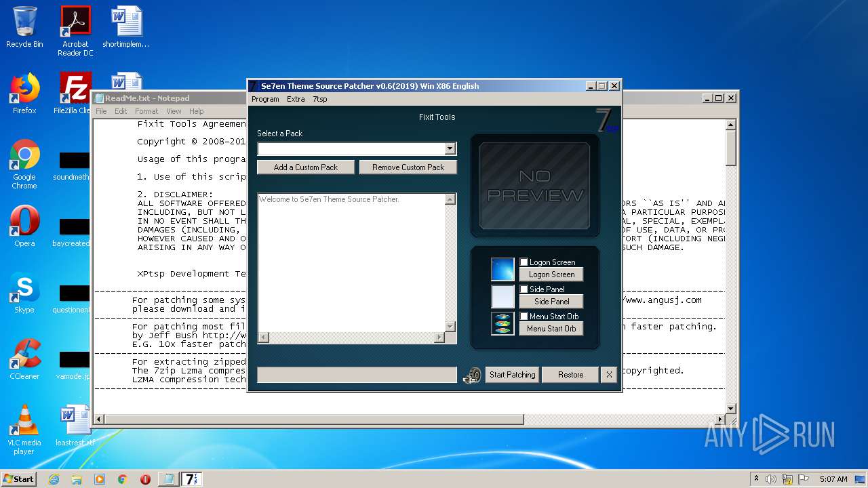Open Notepad Edit menu

[x=121, y=111]
